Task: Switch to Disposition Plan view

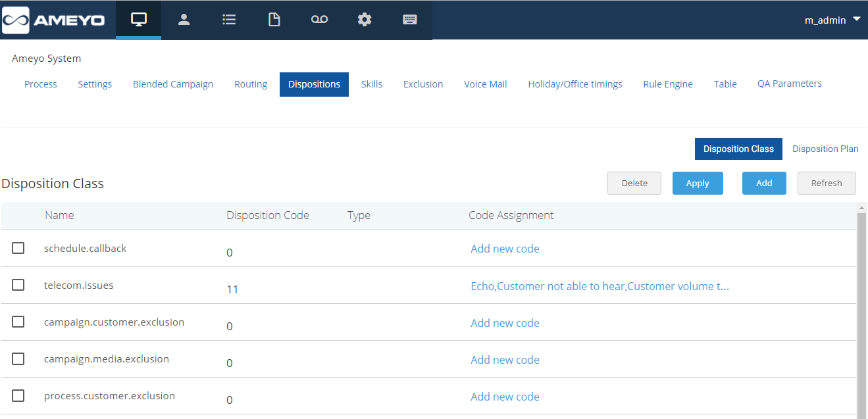Action: tap(825, 149)
